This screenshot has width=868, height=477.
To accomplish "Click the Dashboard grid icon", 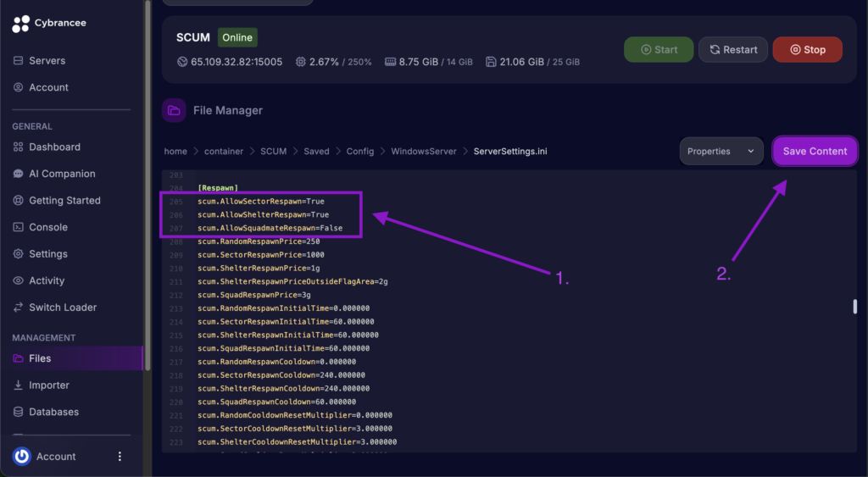I will (x=19, y=147).
